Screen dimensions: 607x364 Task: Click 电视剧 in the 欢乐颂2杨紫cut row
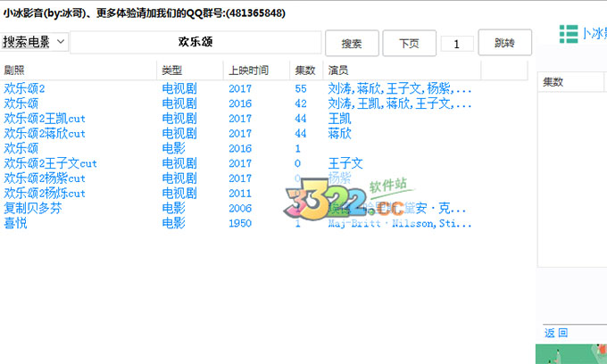pos(179,178)
